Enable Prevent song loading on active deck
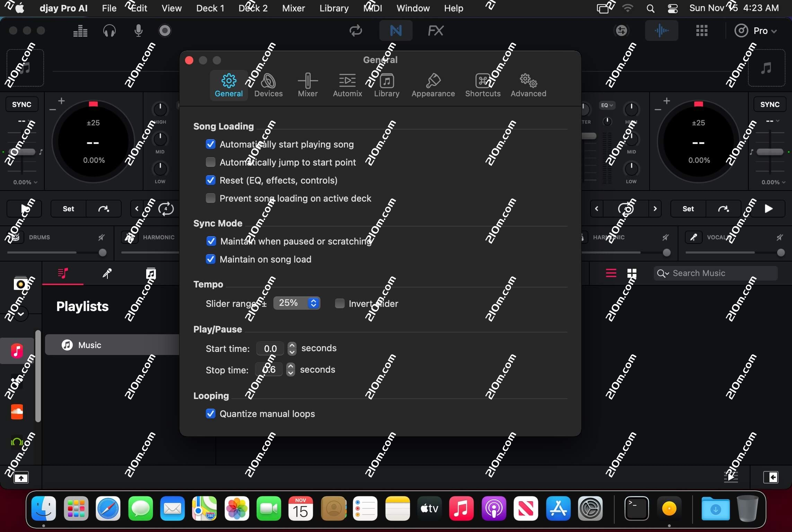Viewport: 792px width, 532px height. point(211,198)
